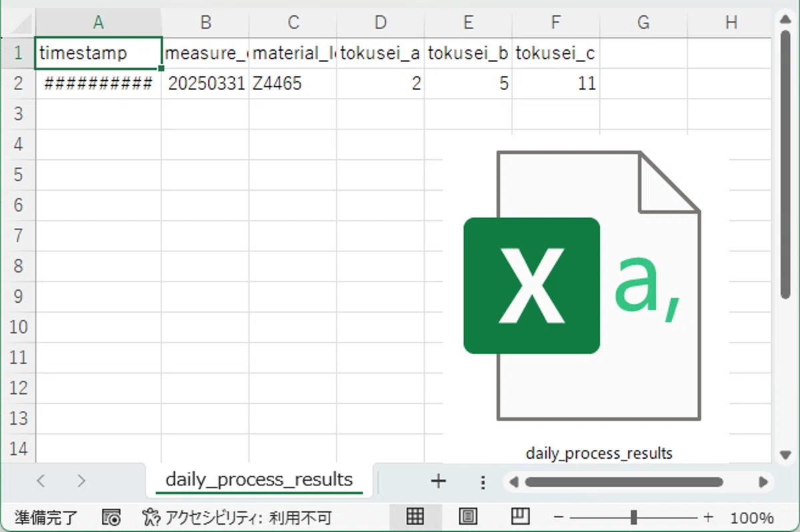Select column E header
Image resolution: width=800 pixels, height=532 pixels.
pyautogui.click(x=469, y=23)
